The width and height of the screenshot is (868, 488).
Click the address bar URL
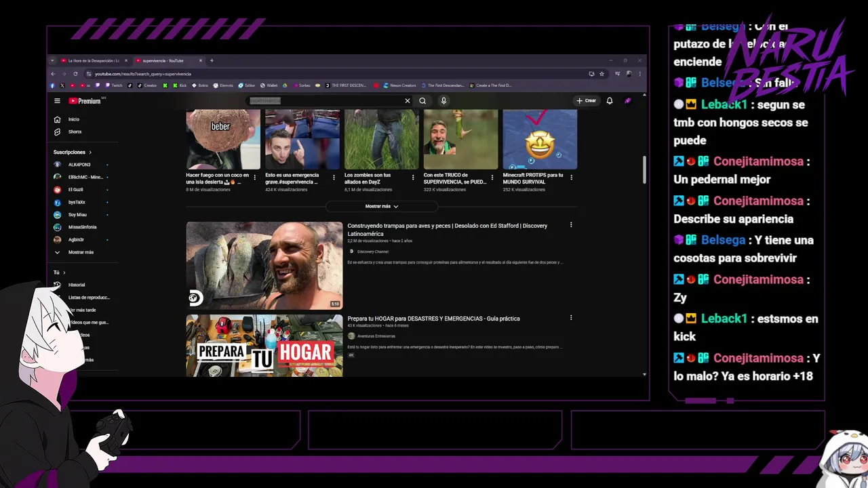pos(143,74)
